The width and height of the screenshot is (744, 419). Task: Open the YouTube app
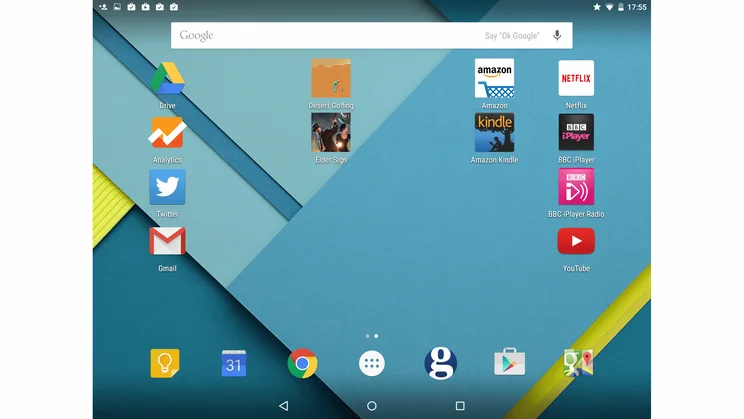[x=576, y=241]
